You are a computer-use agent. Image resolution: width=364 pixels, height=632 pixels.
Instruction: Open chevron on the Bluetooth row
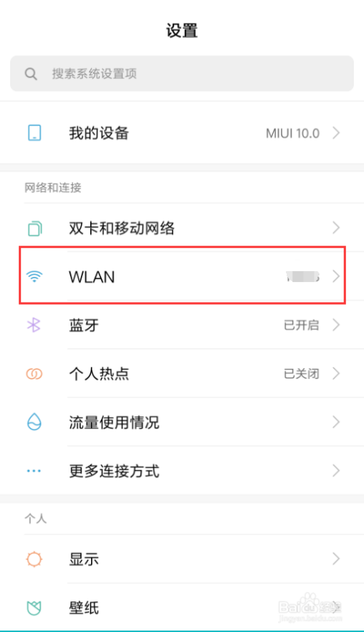(x=336, y=325)
